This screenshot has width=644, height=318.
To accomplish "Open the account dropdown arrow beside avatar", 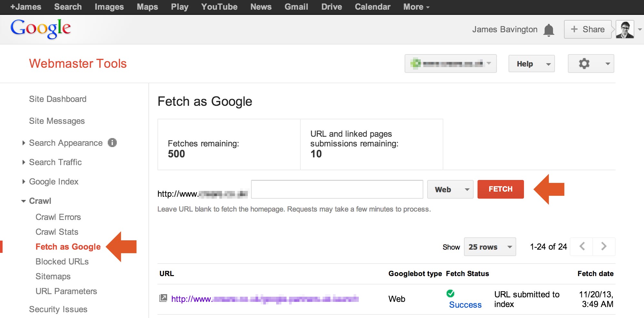I will [x=640, y=29].
